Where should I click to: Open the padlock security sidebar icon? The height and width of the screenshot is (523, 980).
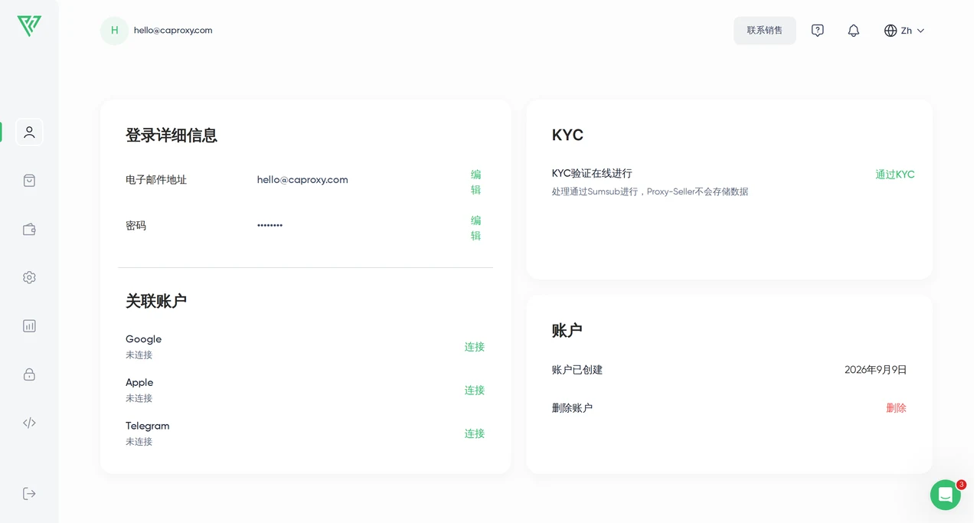click(29, 374)
